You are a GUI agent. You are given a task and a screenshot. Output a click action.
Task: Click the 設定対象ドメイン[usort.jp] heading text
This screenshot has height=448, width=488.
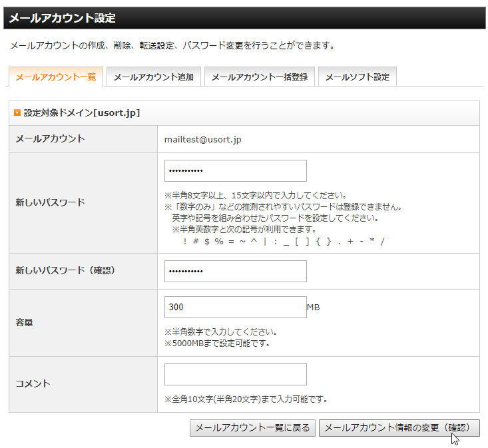coord(82,113)
